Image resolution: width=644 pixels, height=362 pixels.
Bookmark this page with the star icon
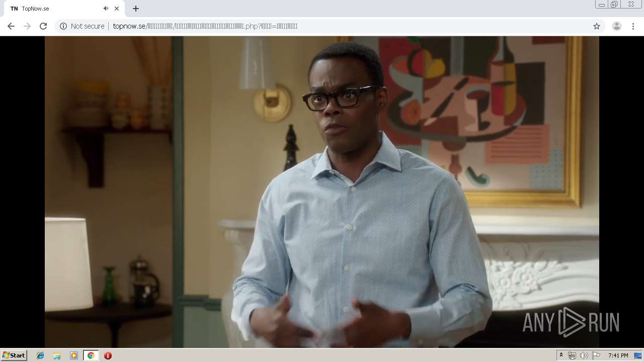click(597, 26)
